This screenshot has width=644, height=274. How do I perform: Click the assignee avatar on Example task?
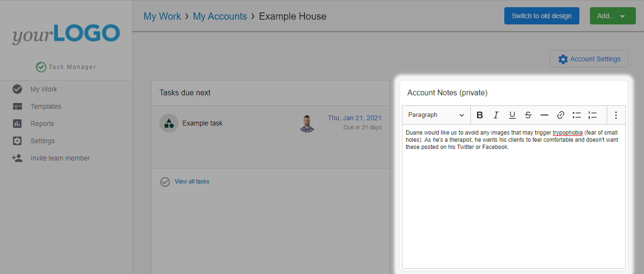(307, 124)
